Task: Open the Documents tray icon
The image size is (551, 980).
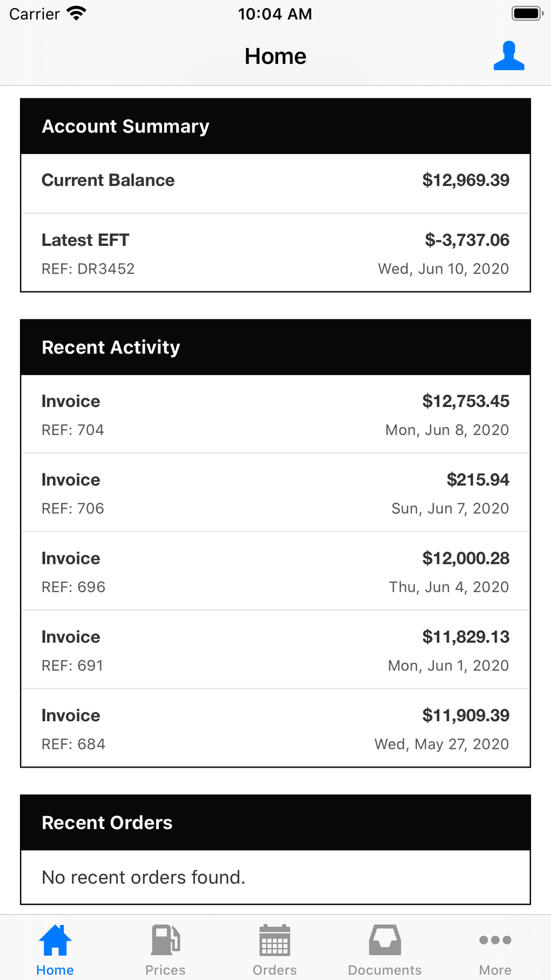Action: 385,941
